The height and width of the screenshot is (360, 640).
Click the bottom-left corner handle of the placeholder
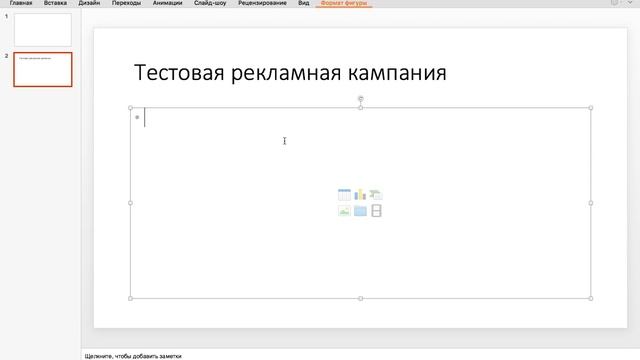click(x=130, y=298)
